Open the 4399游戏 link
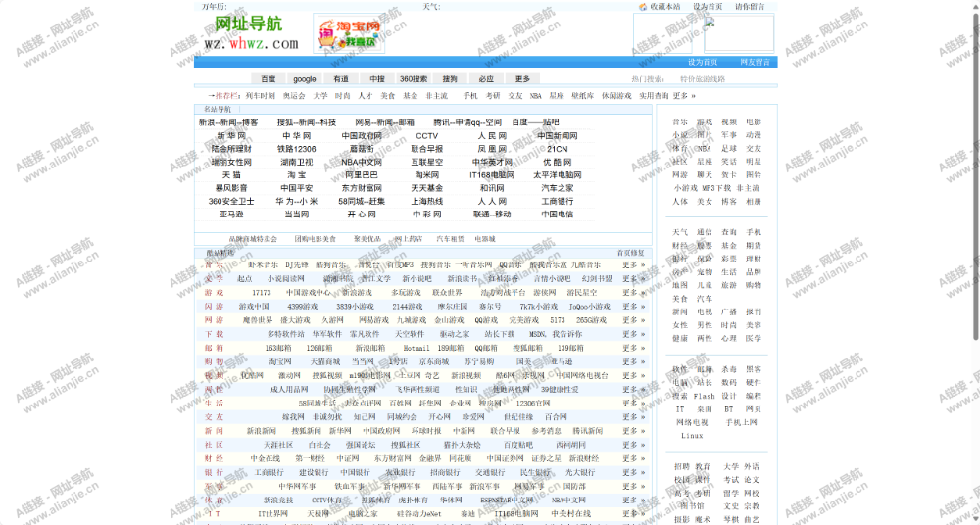The image size is (980, 525). [303, 307]
